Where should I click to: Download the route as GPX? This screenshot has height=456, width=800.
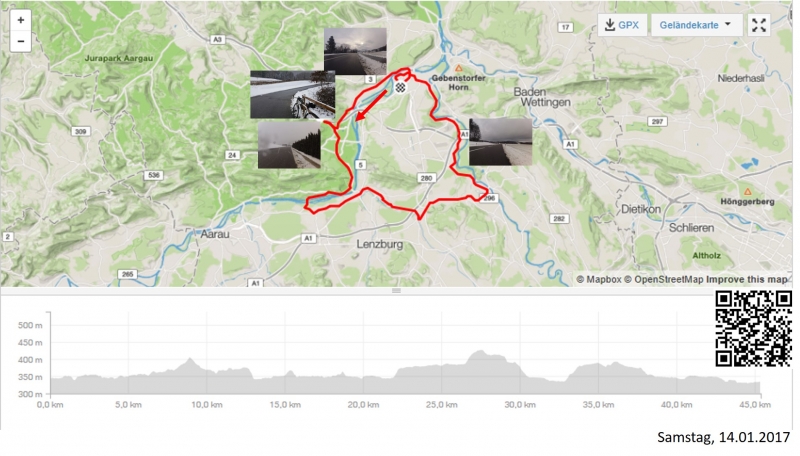pos(622,25)
